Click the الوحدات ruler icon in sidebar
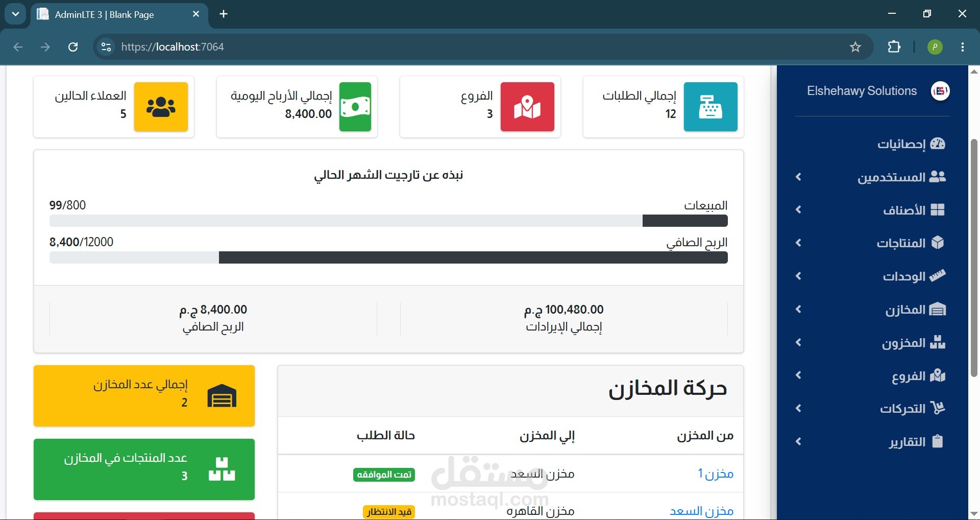The image size is (980, 520). coord(938,276)
